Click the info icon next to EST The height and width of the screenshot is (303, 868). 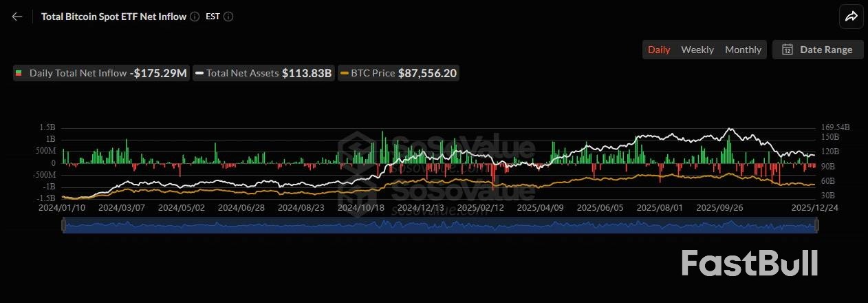[x=228, y=17]
